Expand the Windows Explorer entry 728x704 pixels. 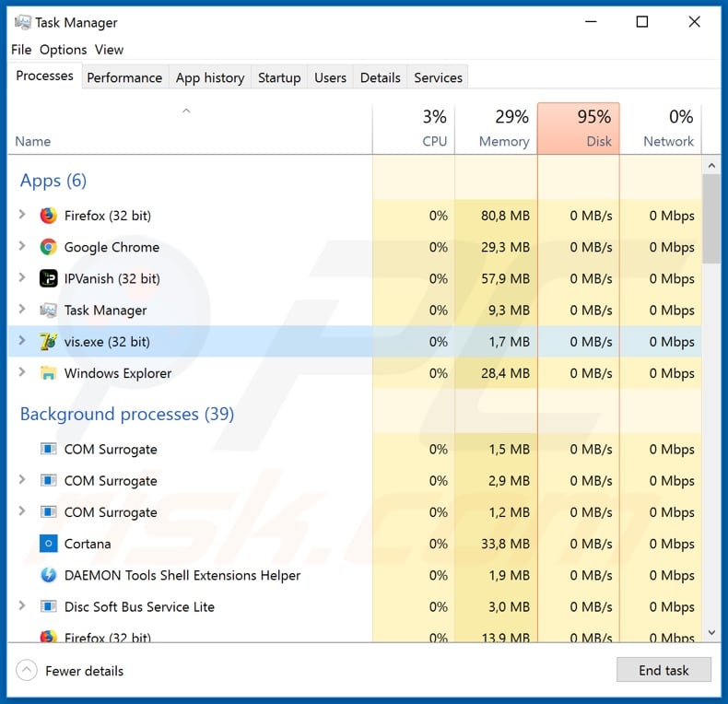(21, 372)
